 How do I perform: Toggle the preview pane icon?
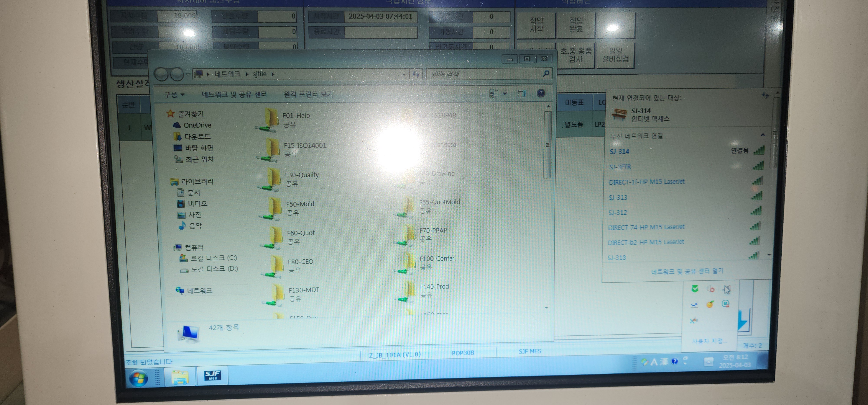coord(522,93)
